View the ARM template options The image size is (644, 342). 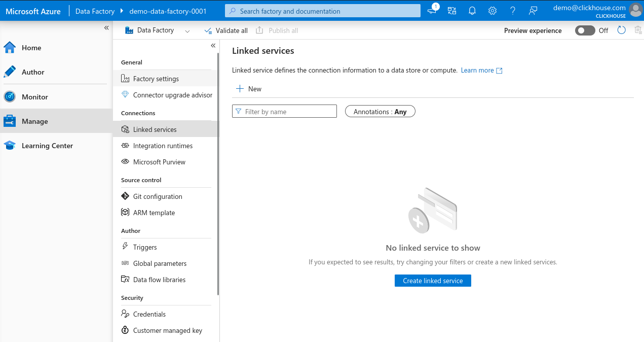pos(155,213)
